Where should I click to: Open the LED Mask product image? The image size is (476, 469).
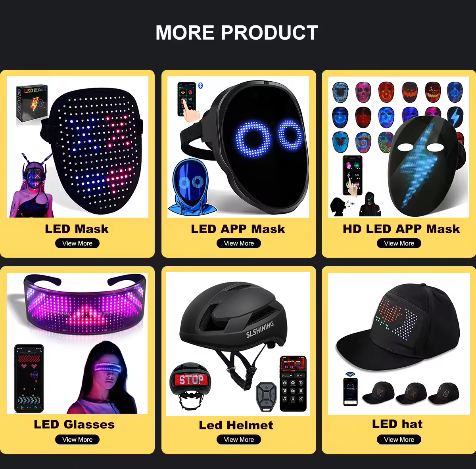click(x=77, y=147)
